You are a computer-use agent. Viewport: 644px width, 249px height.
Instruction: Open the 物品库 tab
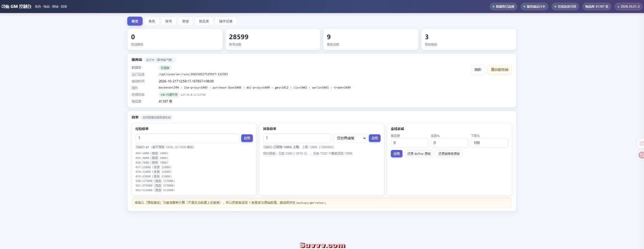coord(204,21)
